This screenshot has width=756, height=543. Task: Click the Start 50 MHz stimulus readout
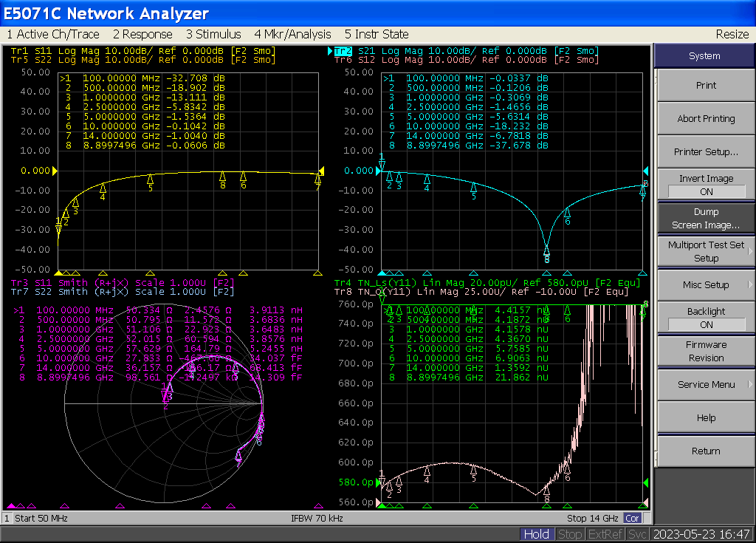coord(41,519)
